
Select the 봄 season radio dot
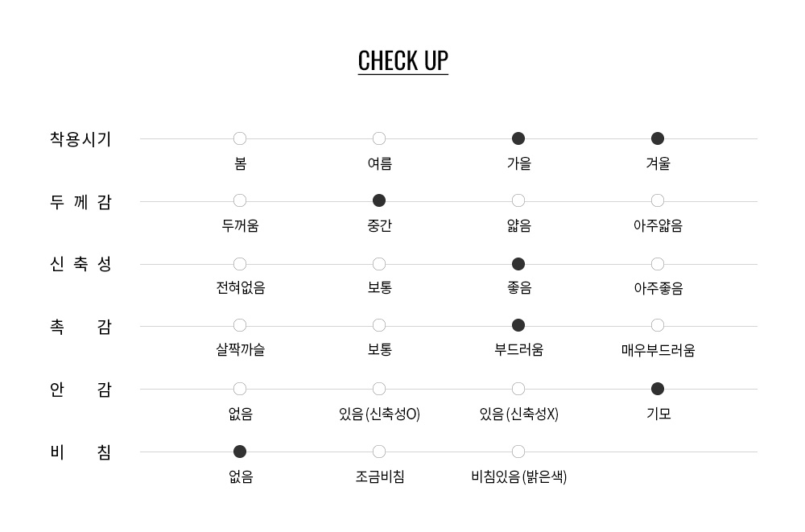tap(240, 138)
